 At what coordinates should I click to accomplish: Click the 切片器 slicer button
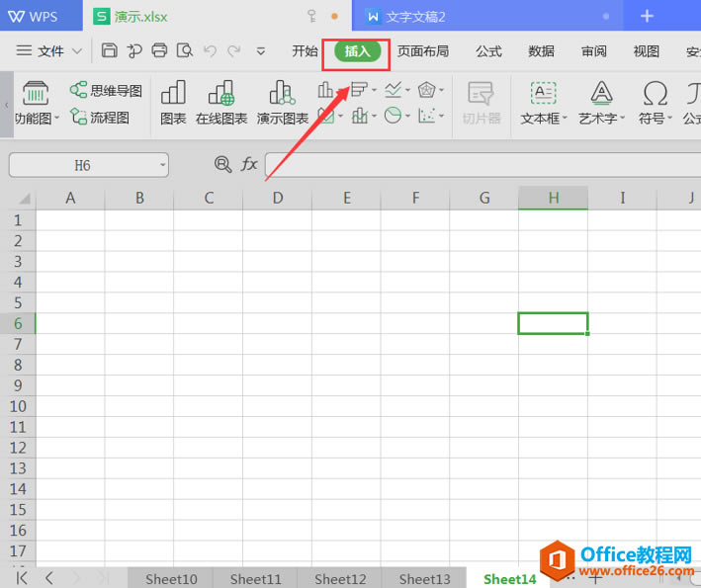point(482,103)
